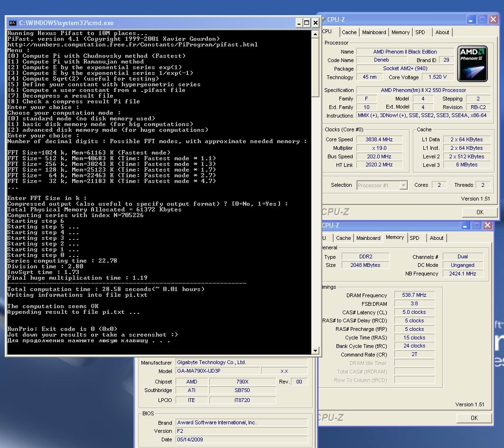The height and width of the screenshot is (448, 504).
Task: Click the Technology value 45 nm
Action: pyautogui.click(x=370, y=77)
